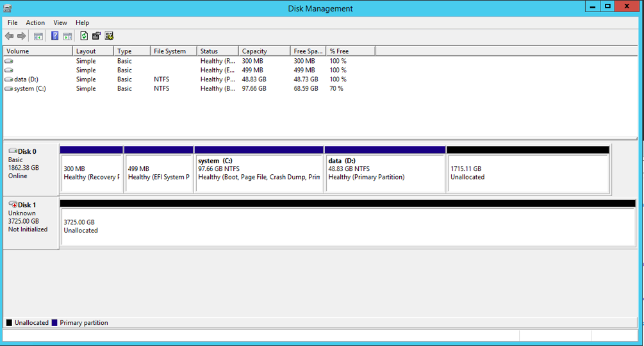Screen dimensions: 644x346
Task: Toggle the console tree pane icon
Action: pos(38,37)
